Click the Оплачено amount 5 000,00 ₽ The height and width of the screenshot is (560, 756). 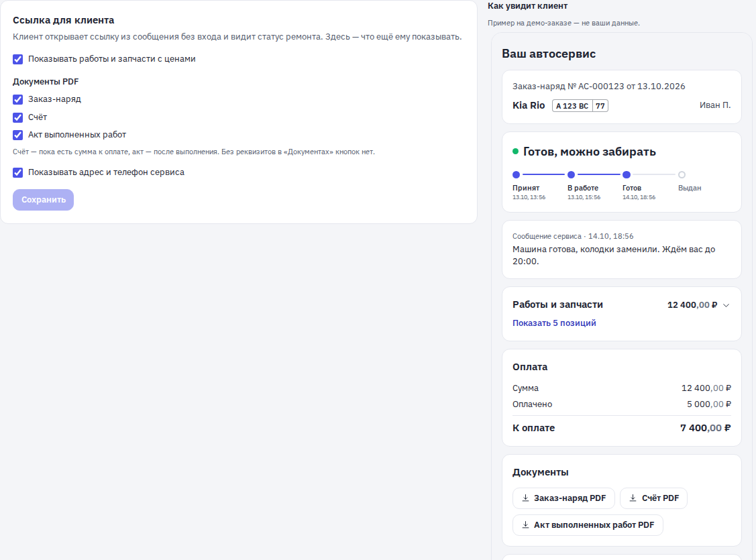click(709, 404)
